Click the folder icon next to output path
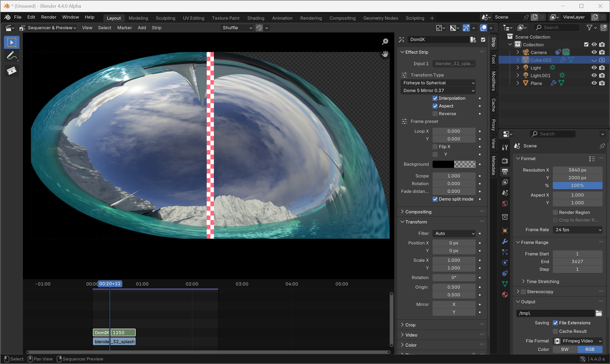The image size is (610, 364). (599, 313)
